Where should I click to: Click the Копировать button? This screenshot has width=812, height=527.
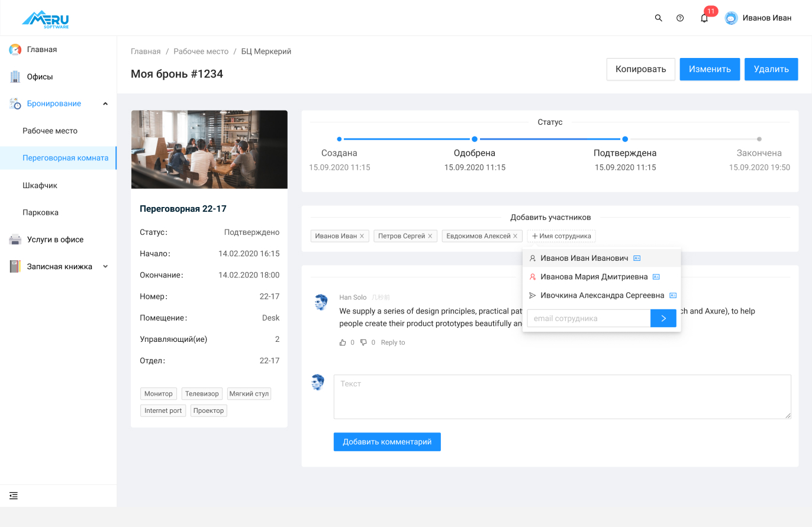point(641,69)
